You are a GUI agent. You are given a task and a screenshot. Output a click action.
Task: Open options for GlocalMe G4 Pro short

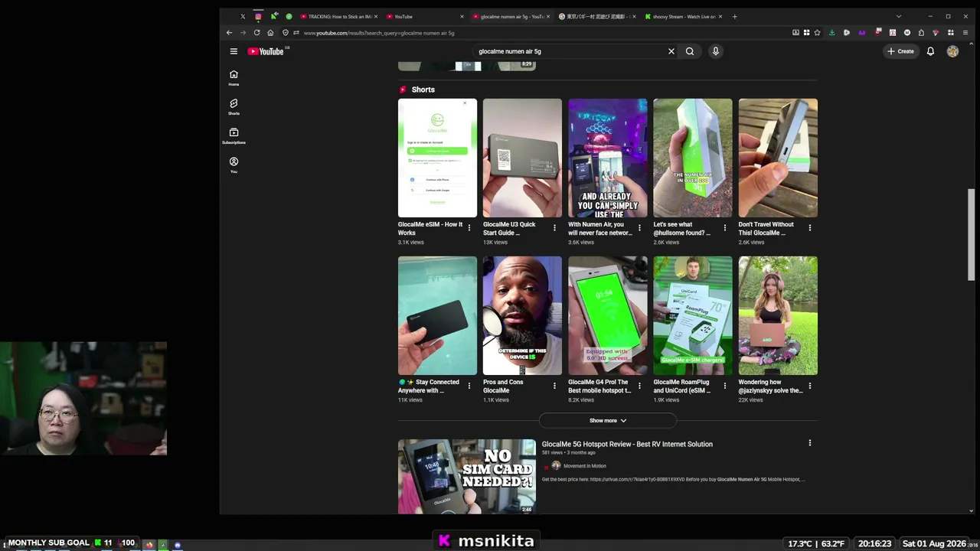pyautogui.click(x=639, y=386)
